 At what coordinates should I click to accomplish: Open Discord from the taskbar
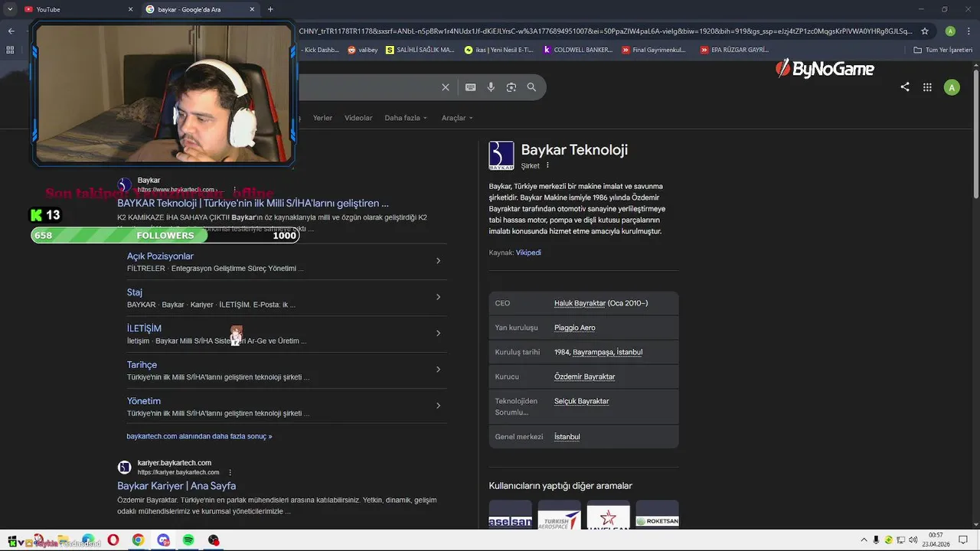163,540
